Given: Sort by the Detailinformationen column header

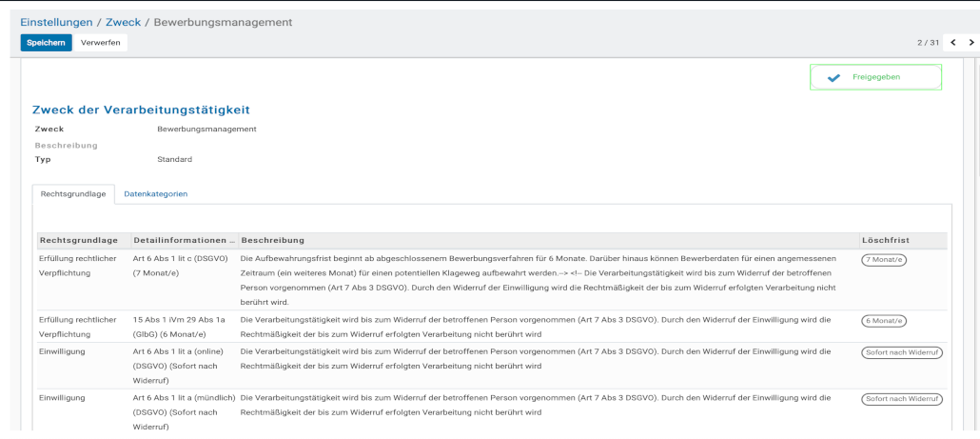Looking at the screenshot, I should coord(184,240).
